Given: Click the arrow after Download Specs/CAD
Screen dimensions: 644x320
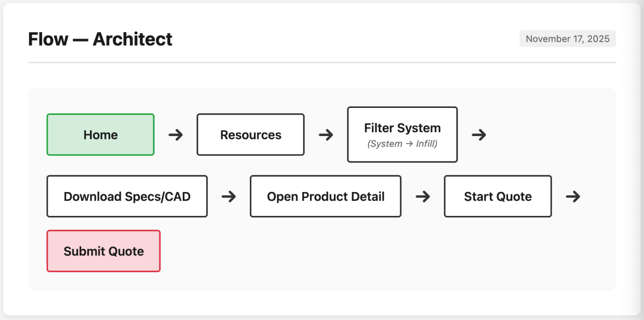Looking at the screenshot, I should [x=229, y=196].
